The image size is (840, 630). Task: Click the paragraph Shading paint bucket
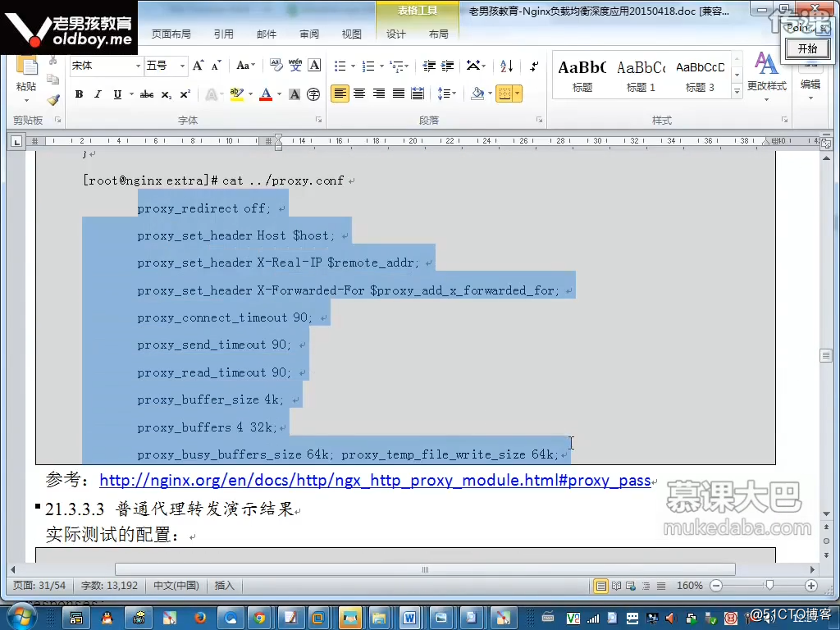[477, 94]
